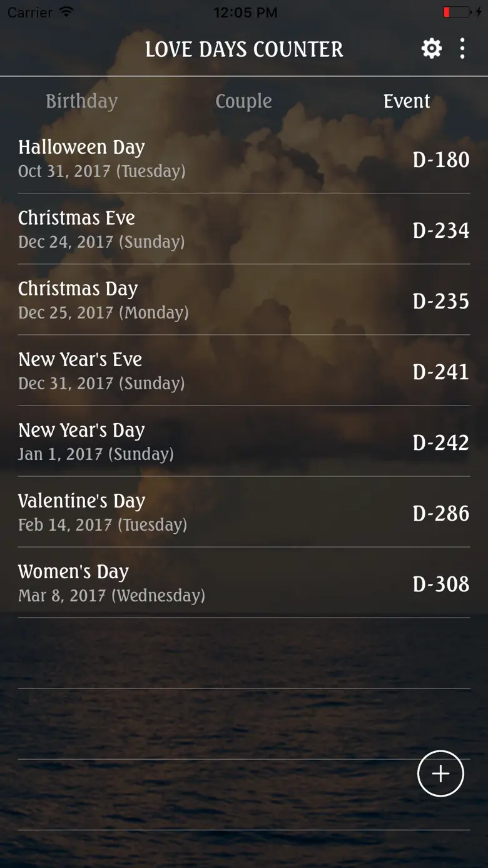The width and height of the screenshot is (488, 868).
Task: Tap the 12:05 PM clock
Action: 245,13
